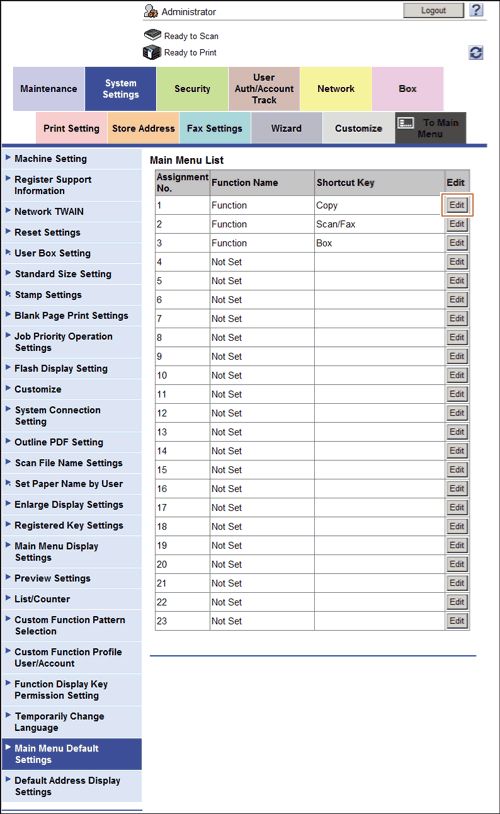Open Scan File Name Settings

[71, 463]
